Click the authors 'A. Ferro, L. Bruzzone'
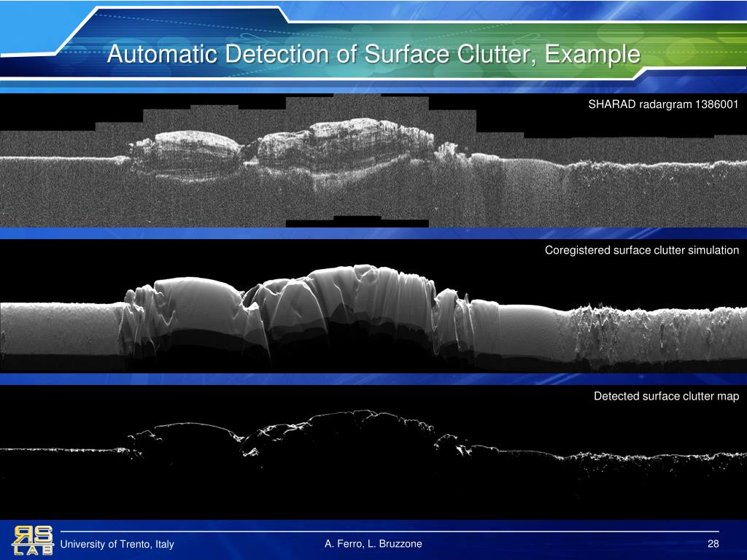This screenshot has height=560, width=747. 373,543
